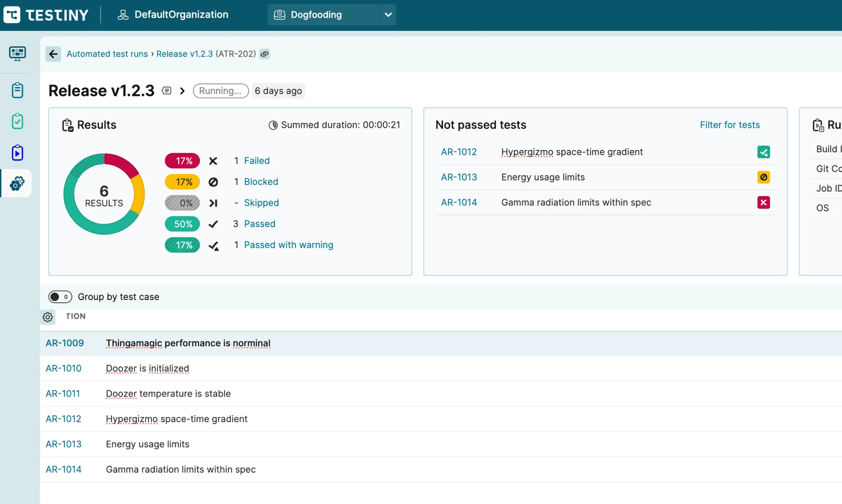Select the automation gears sidebar icon
842x504 pixels.
(17, 183)
